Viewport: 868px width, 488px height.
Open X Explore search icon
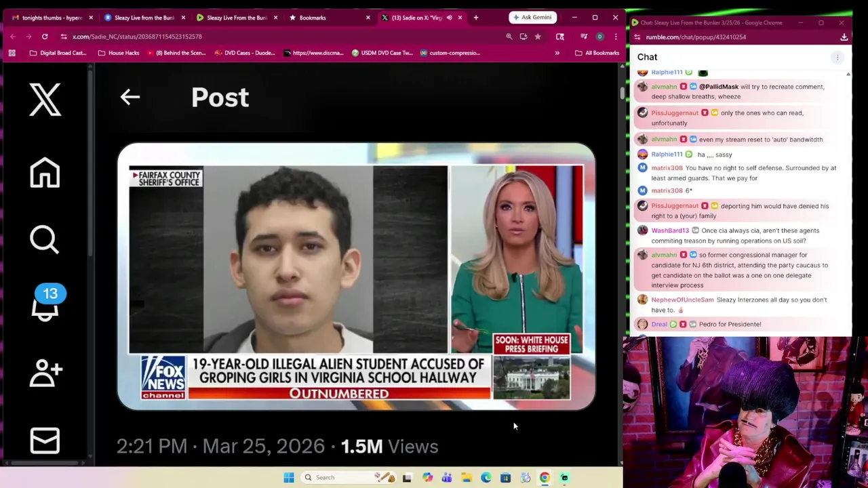pos(45,239)
